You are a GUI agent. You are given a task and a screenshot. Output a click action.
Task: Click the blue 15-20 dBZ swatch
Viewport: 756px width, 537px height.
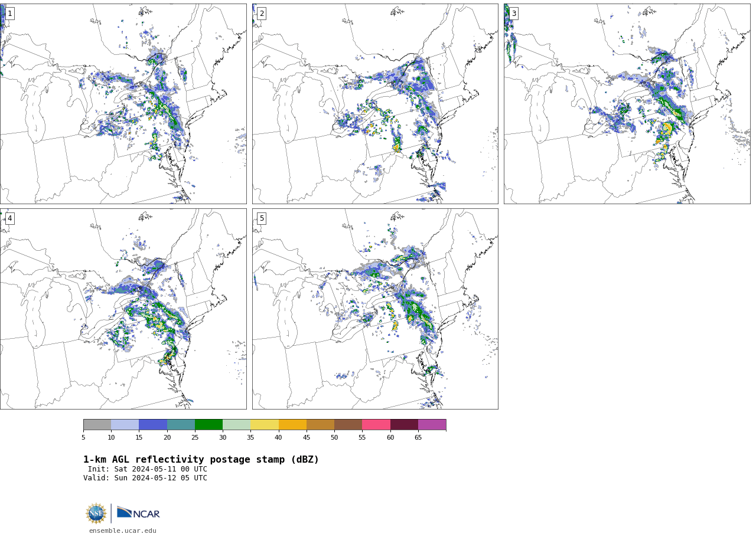click(153, 425)
